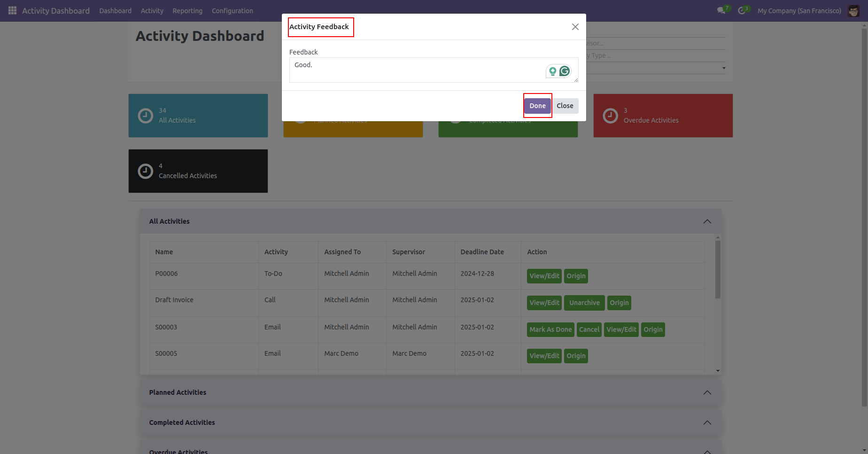Click Unarchive for Draft Invoice
This screenshot has height=454, width=868.
[x=584, y=303]
